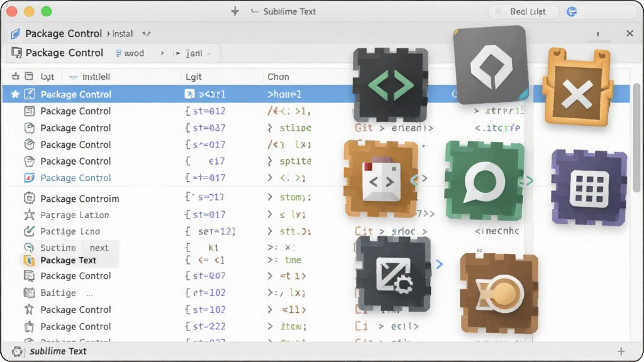The width and height of the screenshot is (644, 362).
Task: Click the '<.itcrfe' text
Action: coord(497,128)
